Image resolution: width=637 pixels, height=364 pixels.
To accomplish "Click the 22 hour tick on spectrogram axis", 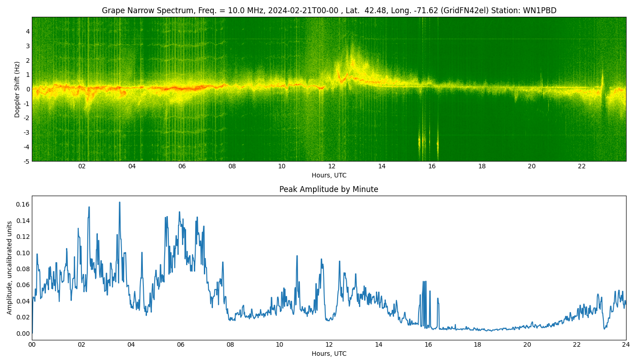I will (x=581, y=167).
